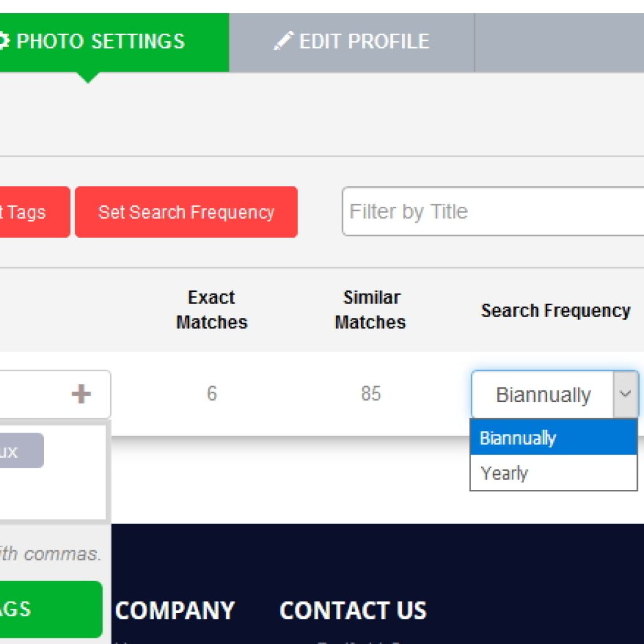Click Set Search Frequency button
The width and height of the screenshot is (644, 644).
click(x=186, y=212)
